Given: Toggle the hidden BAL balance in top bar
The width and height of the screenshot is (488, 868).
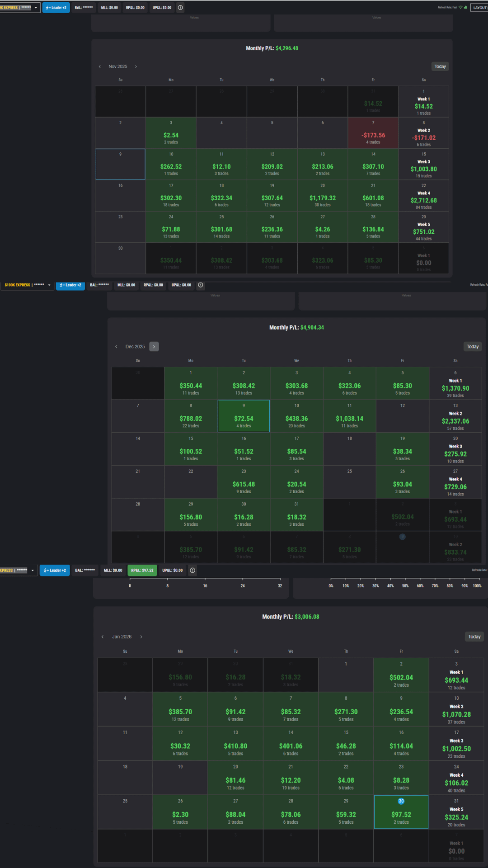Looking at the screenshot, I should (x=84, y=8).
